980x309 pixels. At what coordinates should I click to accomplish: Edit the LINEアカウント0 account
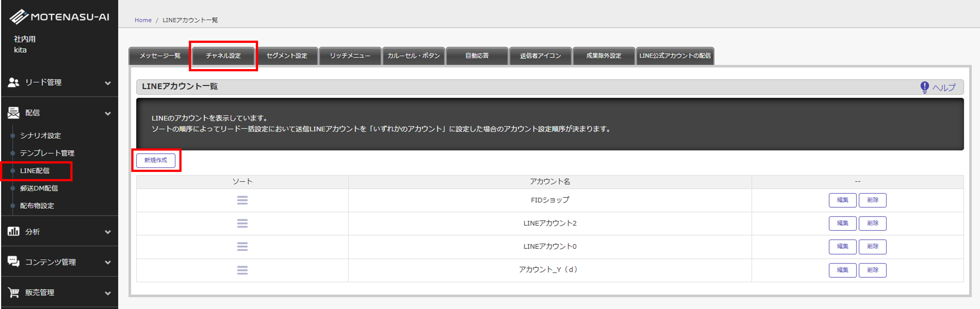(842, 247)
